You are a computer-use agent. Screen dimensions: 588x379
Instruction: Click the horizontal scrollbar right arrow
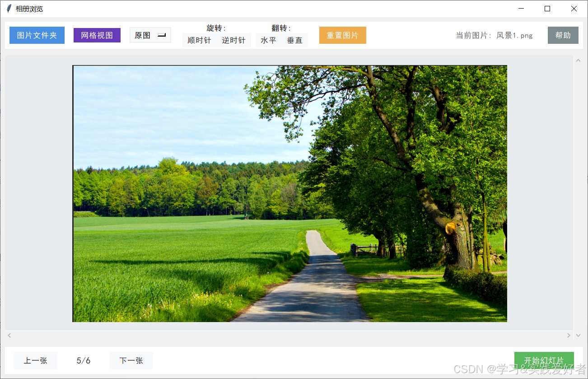(x=569, y=335)
